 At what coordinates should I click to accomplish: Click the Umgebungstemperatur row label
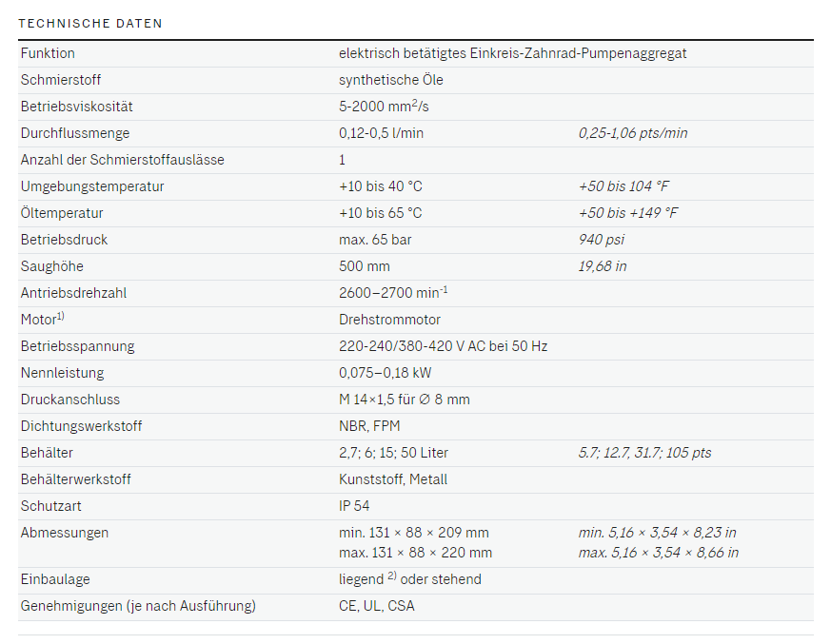[92, 186]
